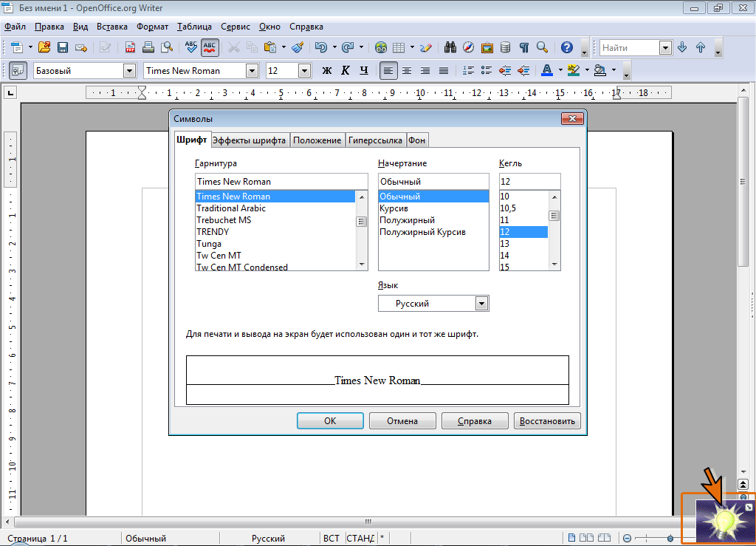This screenshot has height=546, width=756.
Task: Click the Paste clipboard icon
Action: [270, 47]
